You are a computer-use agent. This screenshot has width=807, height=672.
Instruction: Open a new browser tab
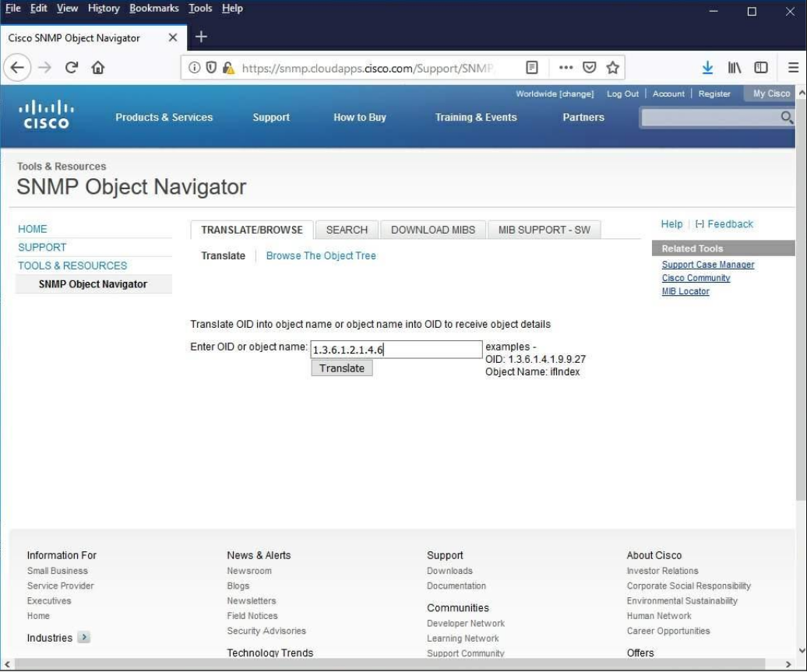[x=201, y=37]
